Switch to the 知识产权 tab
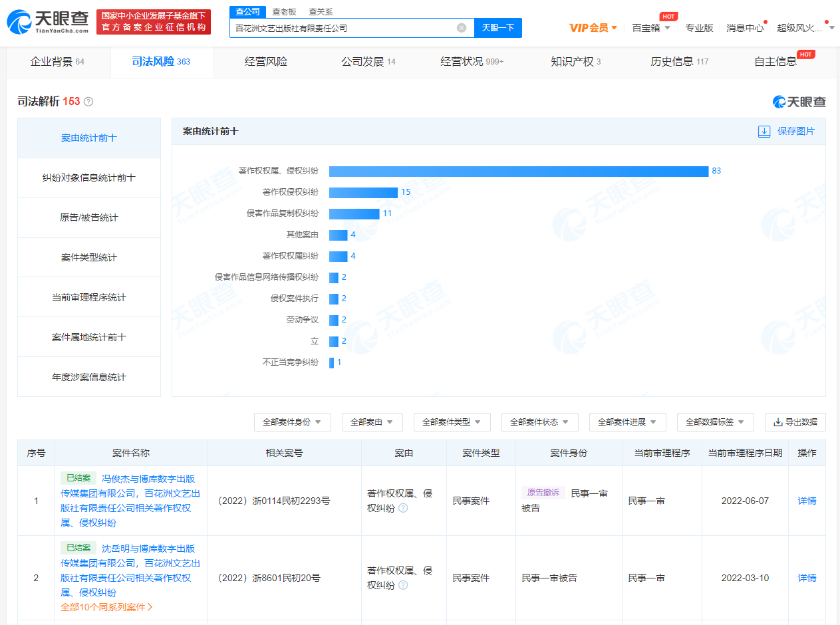Image resolution: width=840 pixels, height=625 pixels. (576, 62)
